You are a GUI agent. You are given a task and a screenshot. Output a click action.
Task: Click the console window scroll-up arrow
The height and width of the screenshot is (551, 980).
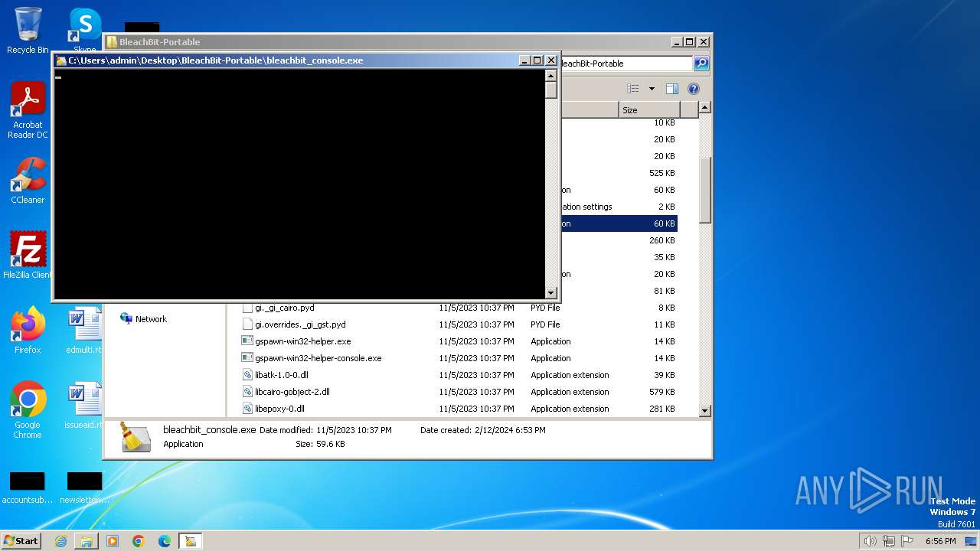pos(550,75)
